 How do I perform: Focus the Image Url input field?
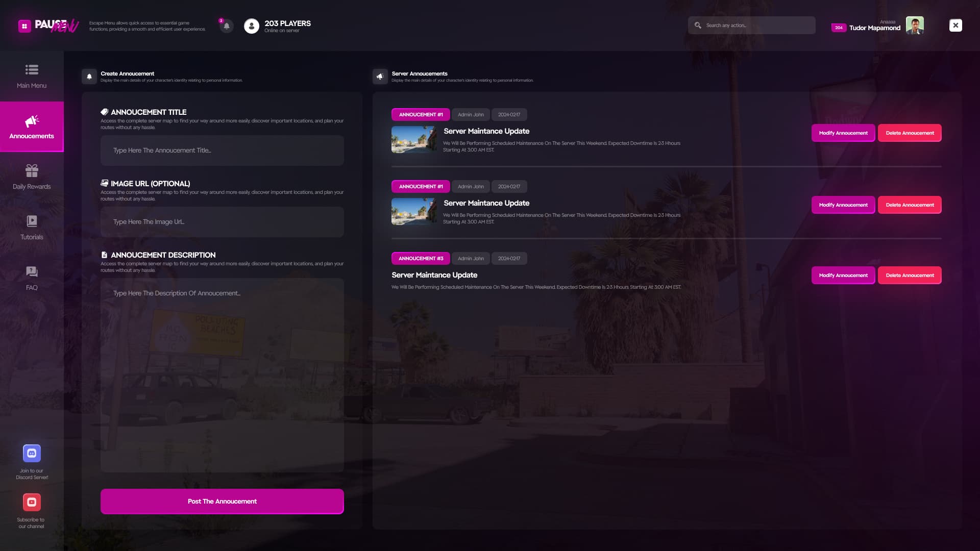[222, 221]
